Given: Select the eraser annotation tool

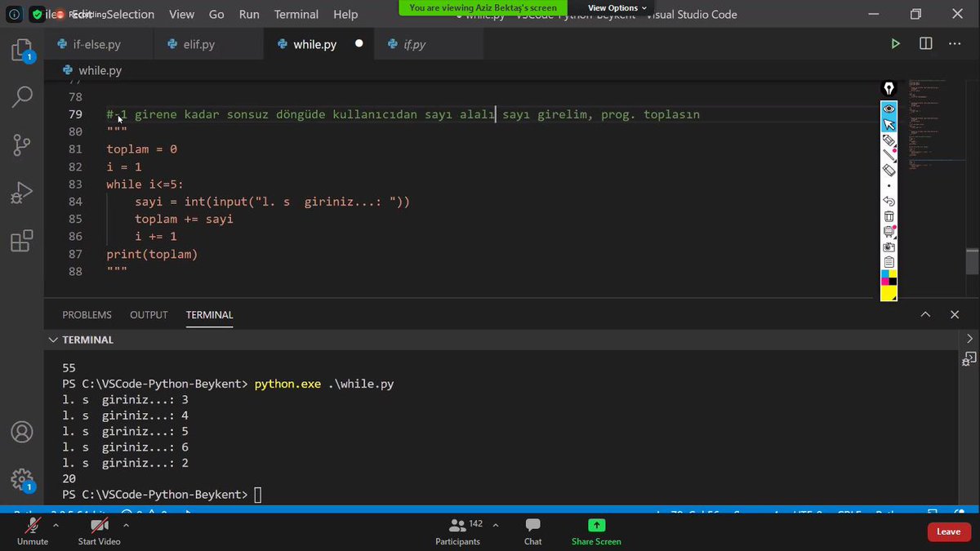Looking at the screenshot, I should (889, 170).
